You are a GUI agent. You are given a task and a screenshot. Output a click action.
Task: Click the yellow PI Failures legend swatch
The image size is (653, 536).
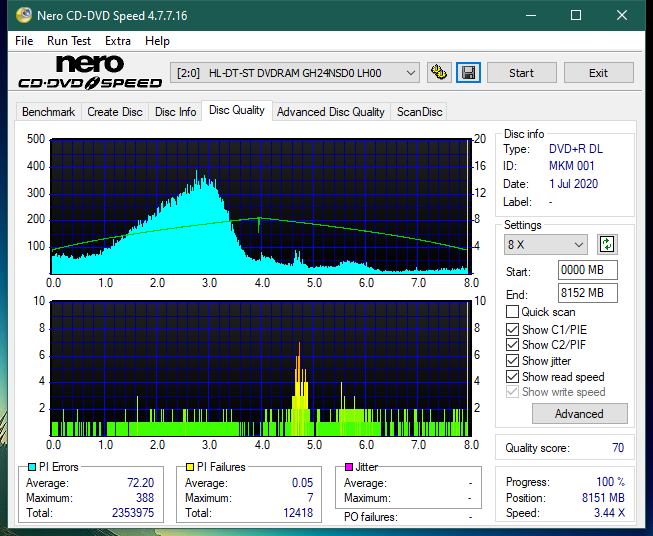(x=190, y=467)
